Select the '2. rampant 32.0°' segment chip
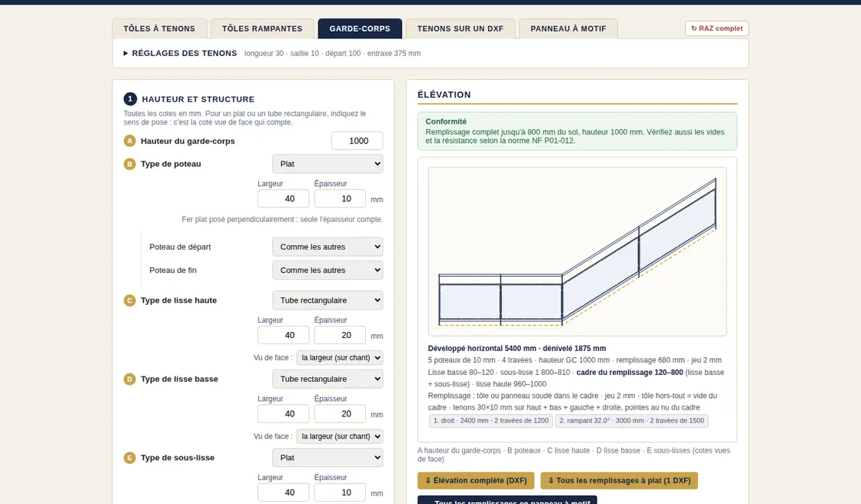 pos(631,420)
